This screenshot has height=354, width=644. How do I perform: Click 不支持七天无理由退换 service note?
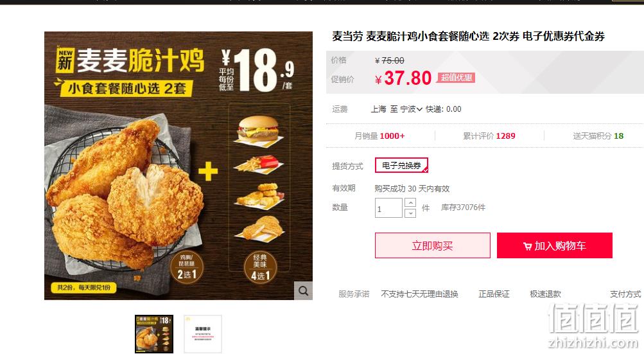point(419,294)
